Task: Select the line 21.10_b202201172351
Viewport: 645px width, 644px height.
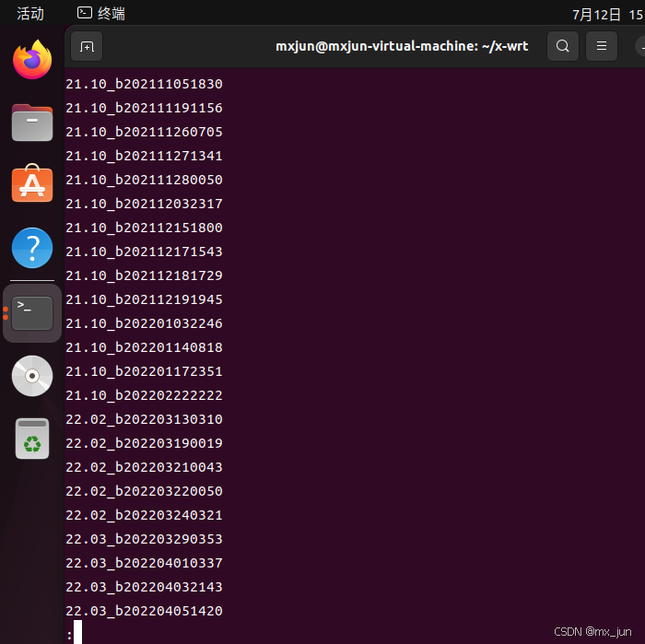Action: click(x=144, y=371)
